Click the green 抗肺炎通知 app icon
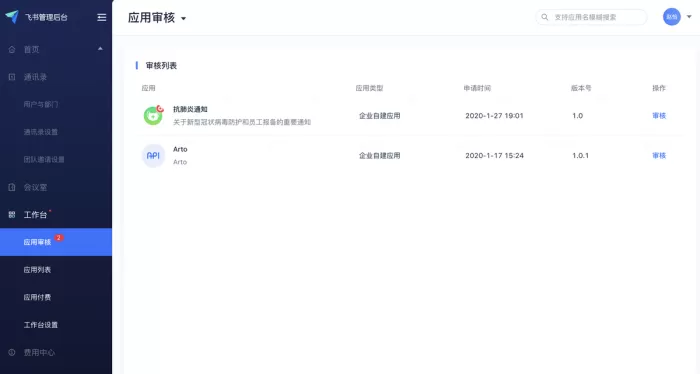Viewport: 700px width, 374px height. pyautogui.click(x=153, y=116)
